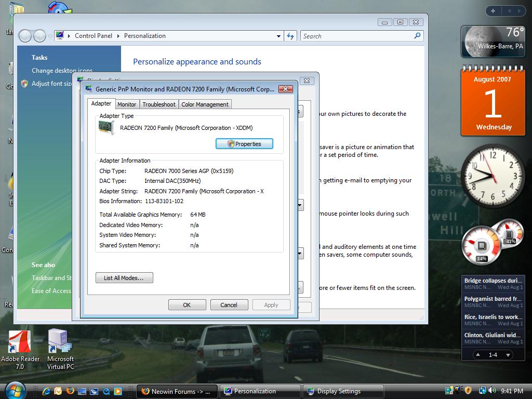Open the weather gadget for Wilkes-Barre
The image size is (532, 399).
493,42
